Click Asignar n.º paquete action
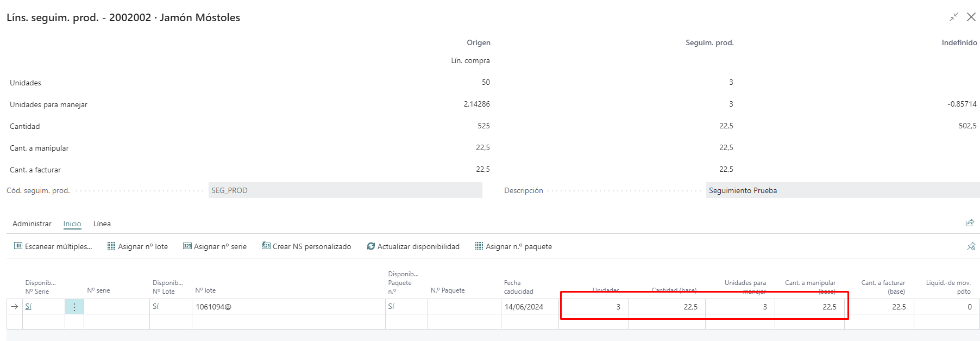The height and width of the screenshot is (341, 980). pyautogui.click(x=513, y=246)
